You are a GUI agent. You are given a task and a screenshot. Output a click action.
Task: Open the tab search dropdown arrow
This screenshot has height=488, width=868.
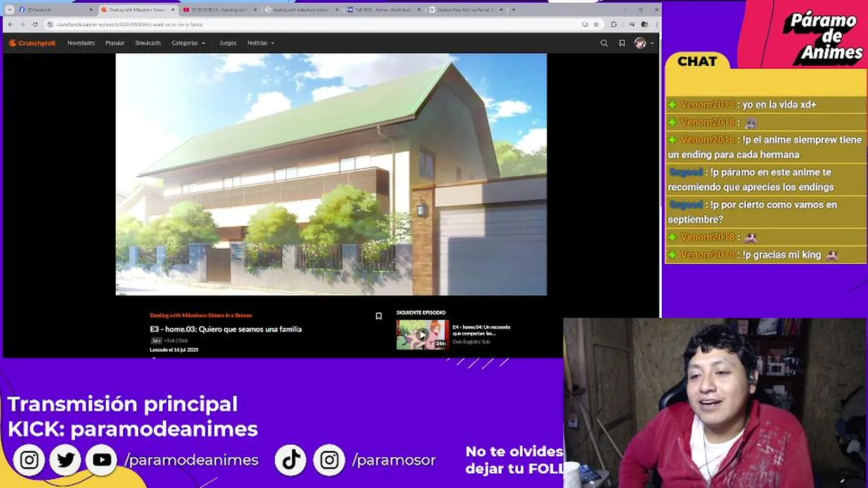(x=9, y=9)
